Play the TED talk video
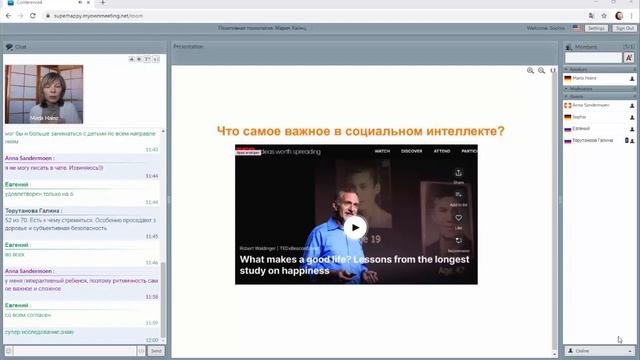Image resolution: width=640 pixels, height=360 pixels. point(355,228)
